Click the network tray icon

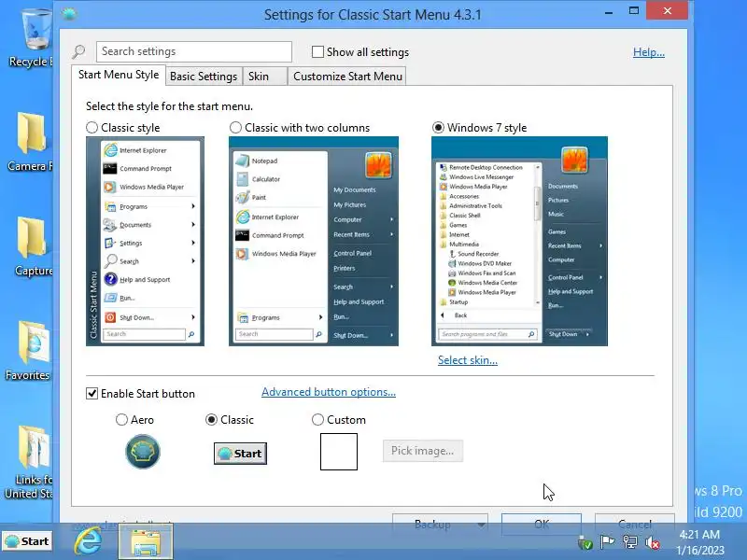(629, 542)
